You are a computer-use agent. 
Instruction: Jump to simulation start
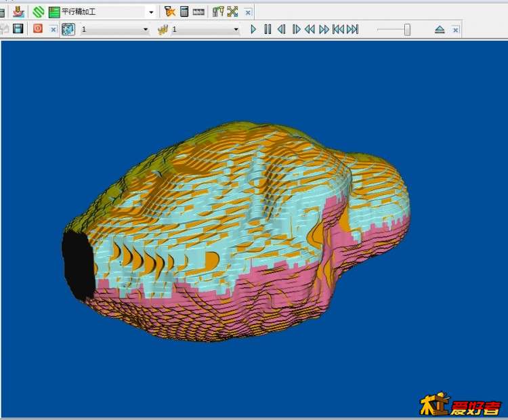[338, 30]
